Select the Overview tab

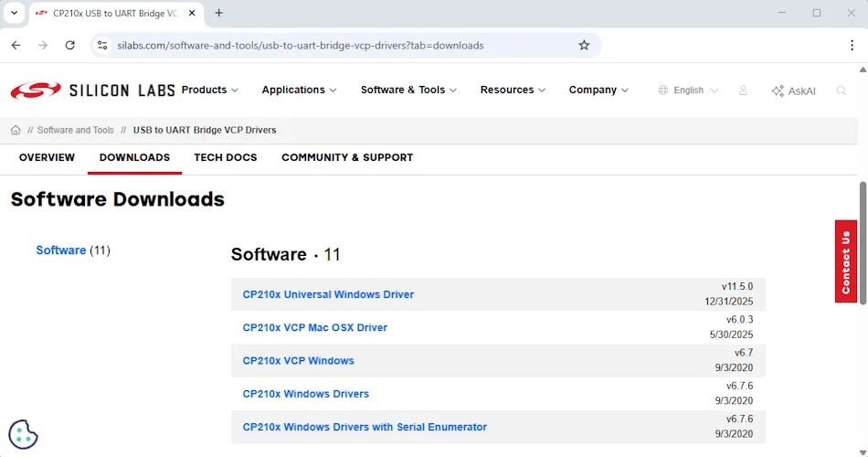coord(47,157)
